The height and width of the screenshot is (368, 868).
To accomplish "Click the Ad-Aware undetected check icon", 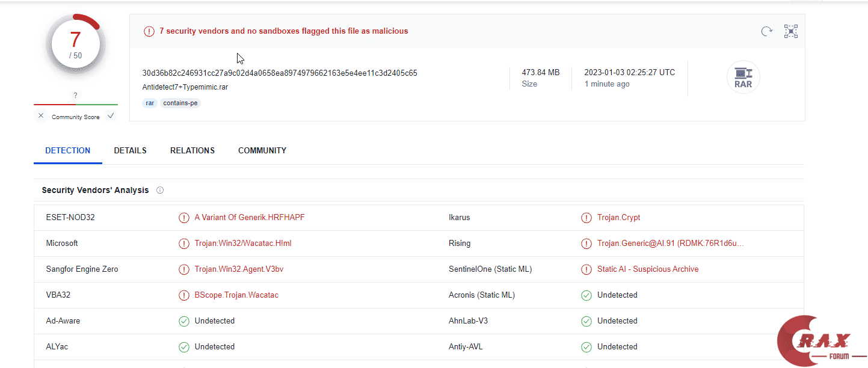I will pyautogui.click(x=184, y=321).
